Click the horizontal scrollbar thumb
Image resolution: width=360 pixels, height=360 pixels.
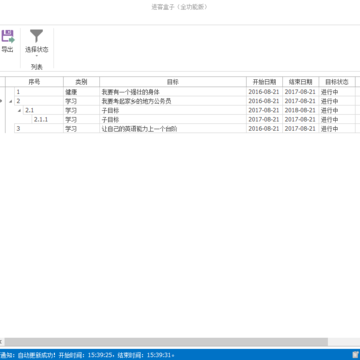[166, 342]
